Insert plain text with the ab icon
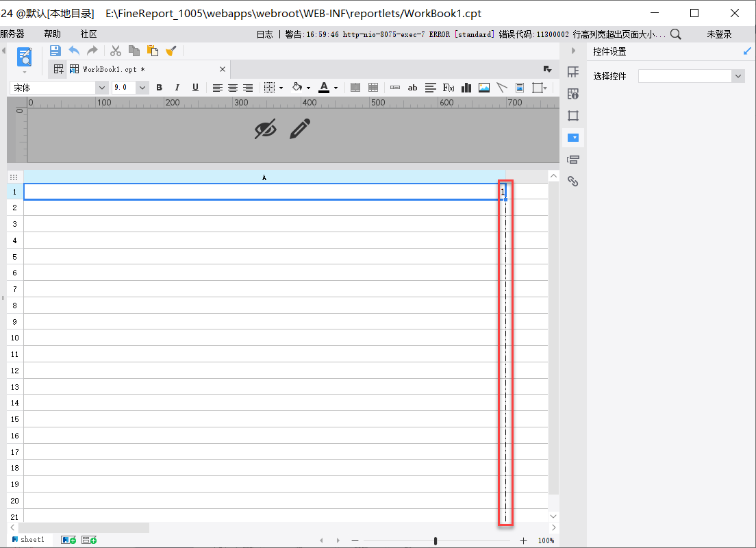Image resolution: width=756 pixels, height=548 pixels. click(413, 88)
